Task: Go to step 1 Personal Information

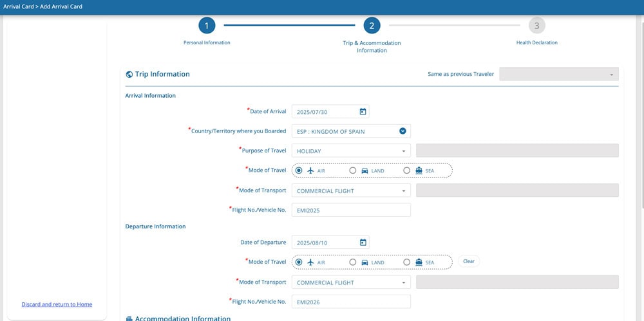Action: 207,26
